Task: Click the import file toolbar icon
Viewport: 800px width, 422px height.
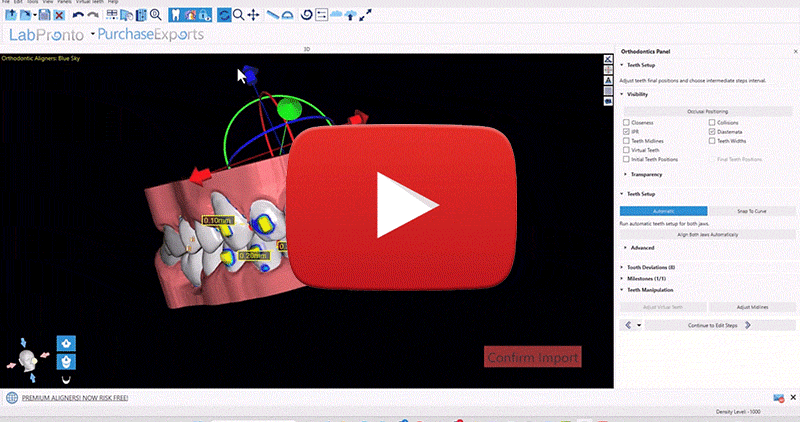Action: pyautogui.click(x=11, y=15)
